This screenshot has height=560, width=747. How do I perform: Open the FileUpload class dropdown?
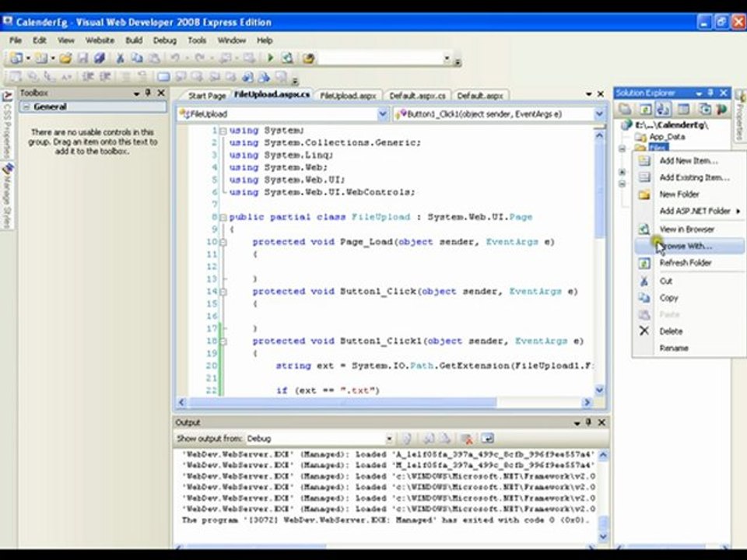point(382,114)
